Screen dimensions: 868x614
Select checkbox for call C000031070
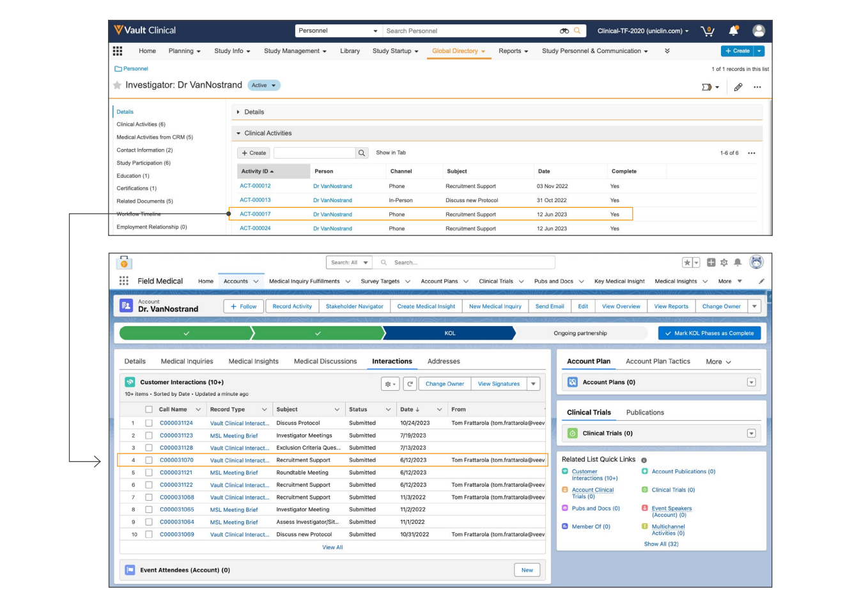(149, 460)
